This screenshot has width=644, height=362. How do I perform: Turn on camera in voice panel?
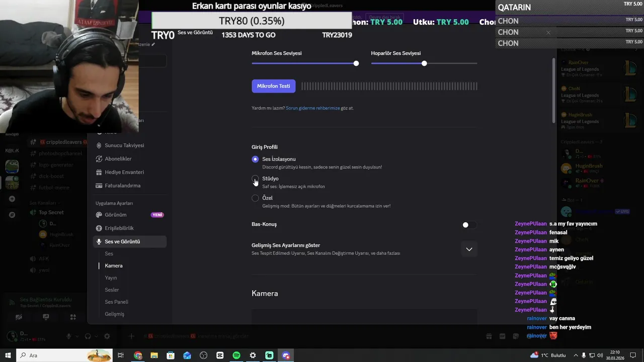[x=19, y=317]
